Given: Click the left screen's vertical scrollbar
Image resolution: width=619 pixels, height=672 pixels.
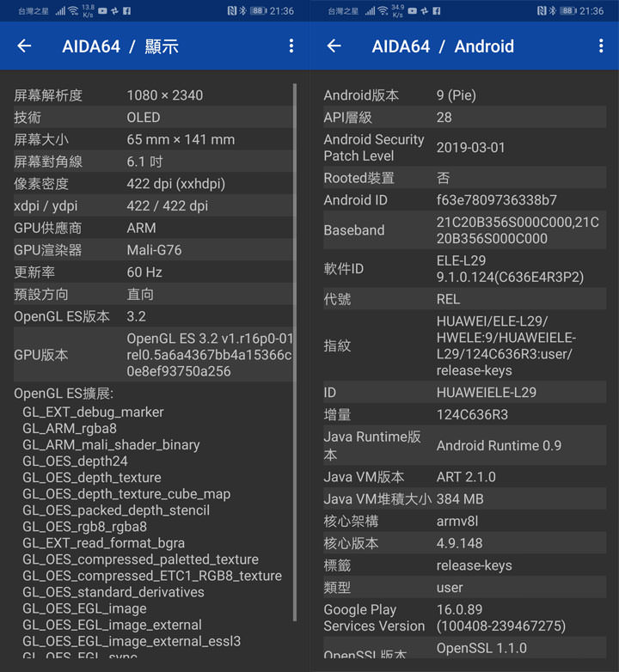Looking at the screenshot, I should 295,351.
